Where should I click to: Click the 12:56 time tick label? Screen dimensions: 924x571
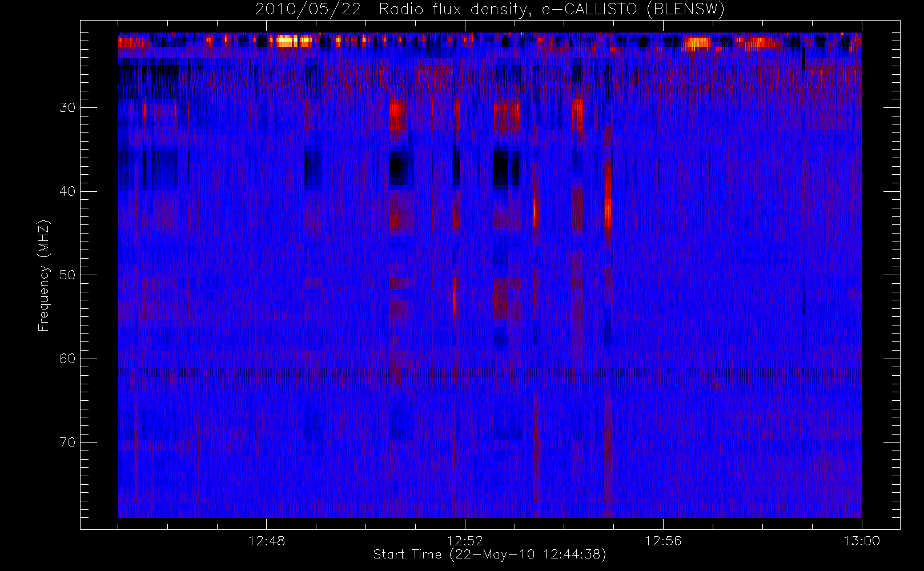pyautogui.click(x=663, y=541)
